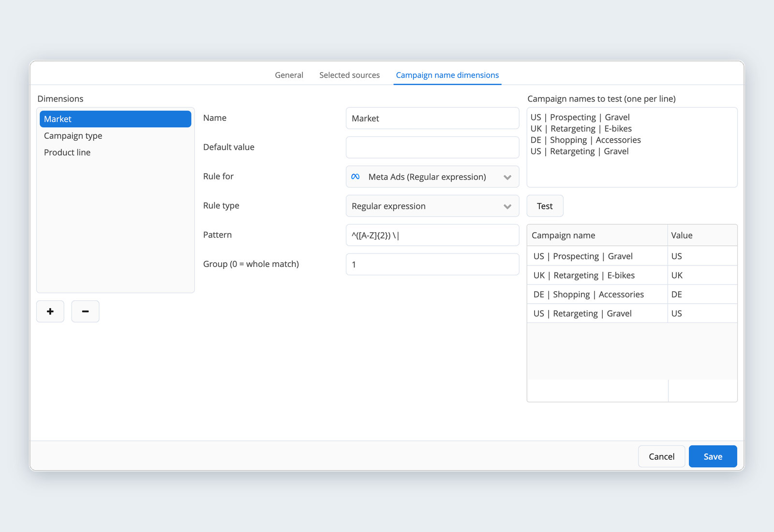Screen dimensions: 774x532
Task: Select result row 'DE | Shopping | Accessories'
Action: [x=632, y=295]
